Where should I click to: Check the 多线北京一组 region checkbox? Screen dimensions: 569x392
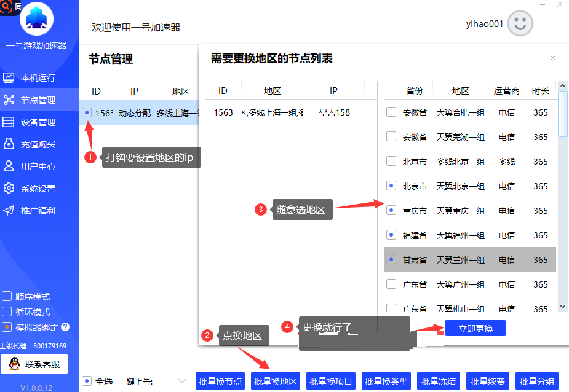pyautogui.click(x=391, y=162)
